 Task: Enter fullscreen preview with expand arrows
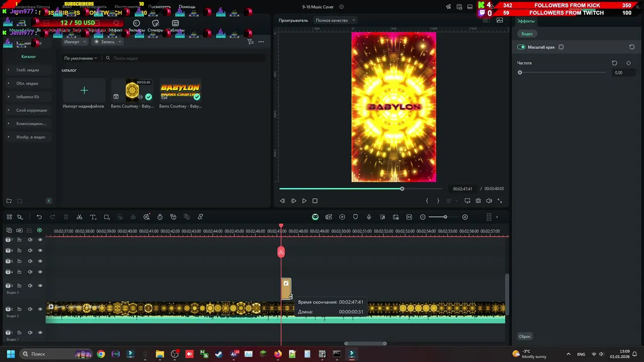tap(500, 201)
